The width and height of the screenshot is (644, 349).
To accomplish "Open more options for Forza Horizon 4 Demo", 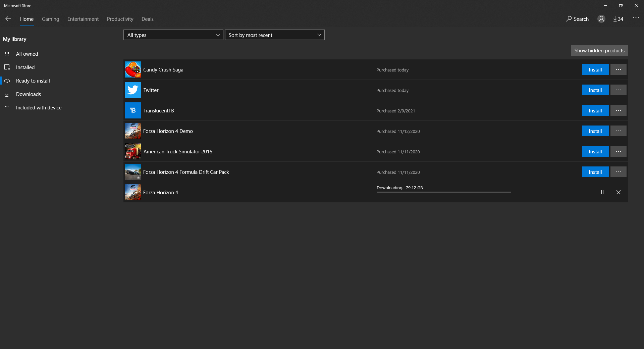I will pos(619,131).
